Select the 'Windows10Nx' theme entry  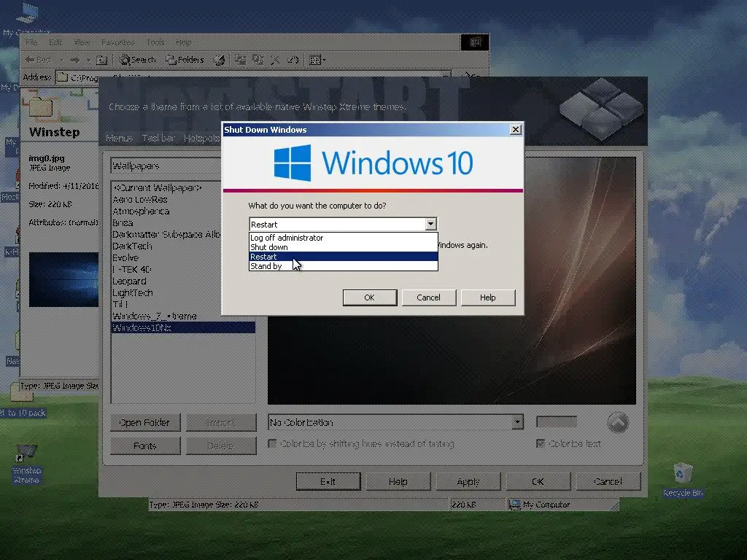click(183, 327)
